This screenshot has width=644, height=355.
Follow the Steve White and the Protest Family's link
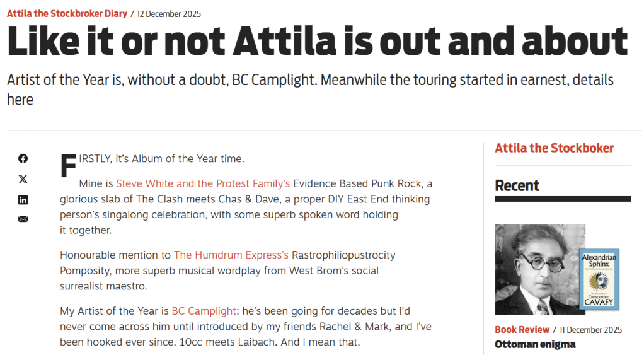203,184
